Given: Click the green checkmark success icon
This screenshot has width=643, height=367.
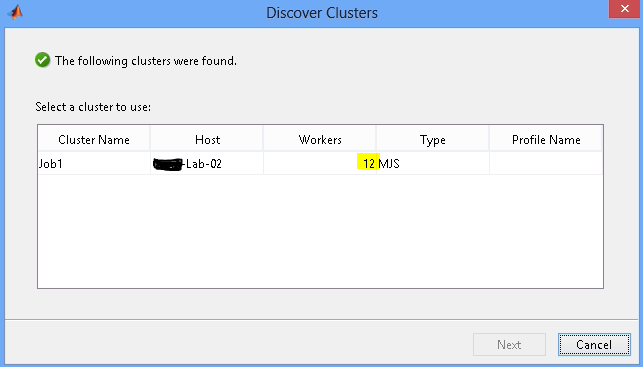Looking at the screenshot, I should click(43, 60).
